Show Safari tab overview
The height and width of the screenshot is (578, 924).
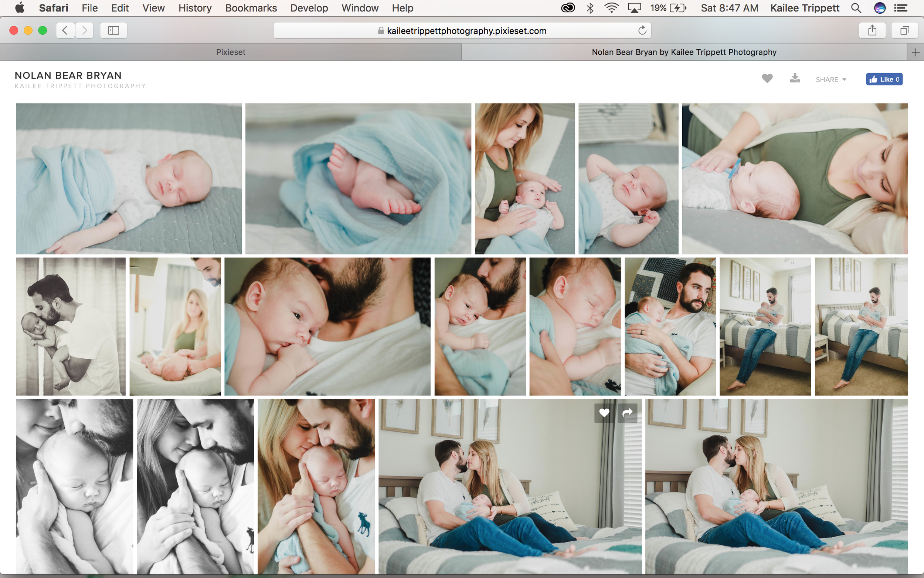pyautogui.click(x=904, y=31)
